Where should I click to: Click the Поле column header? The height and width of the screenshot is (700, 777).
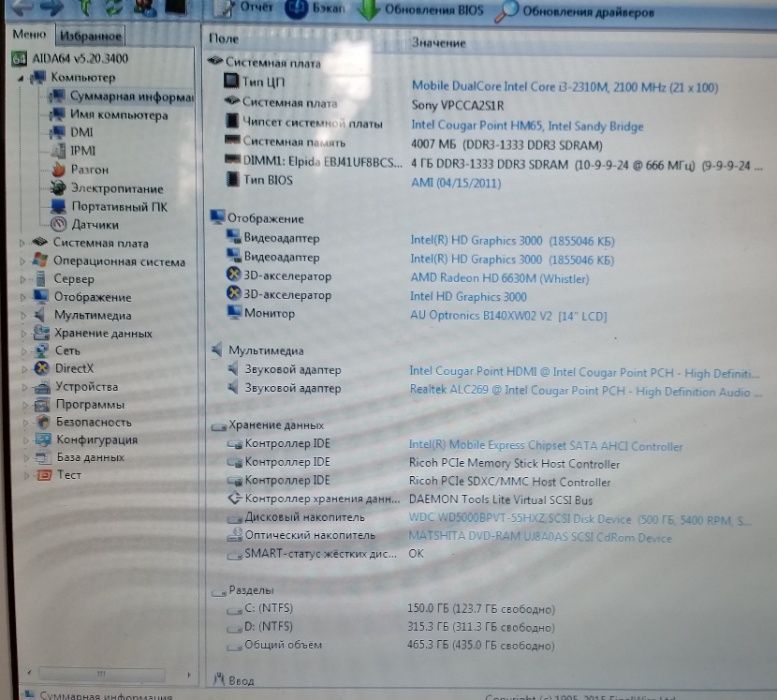[223, 39]
